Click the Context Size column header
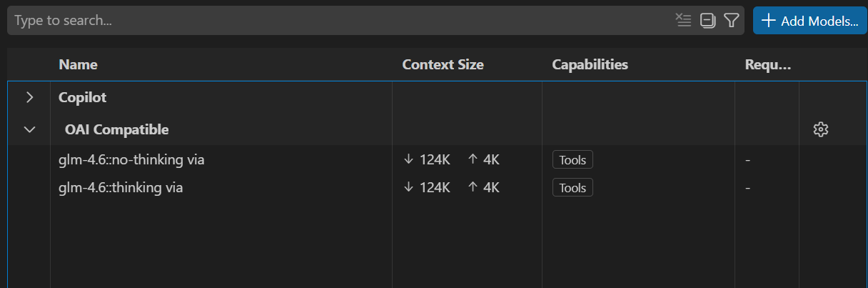The image size is (868, 288). click(443, 64)
